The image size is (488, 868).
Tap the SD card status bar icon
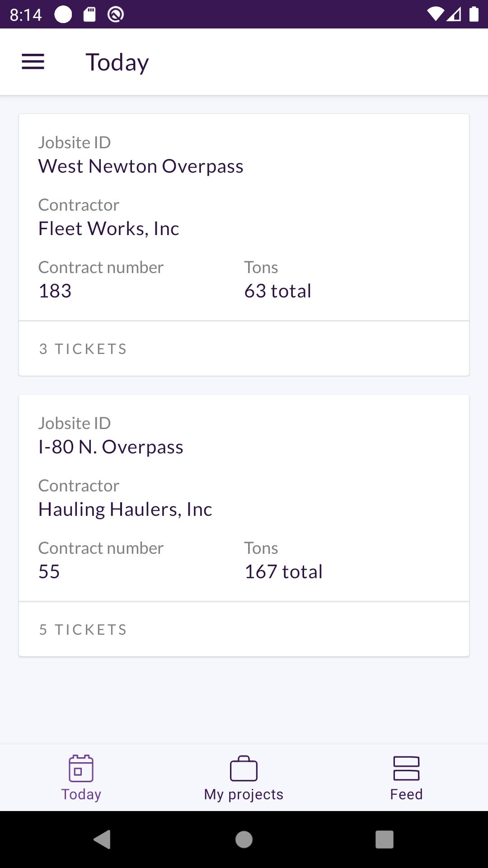pyautogui.click(x=89, y=14)
